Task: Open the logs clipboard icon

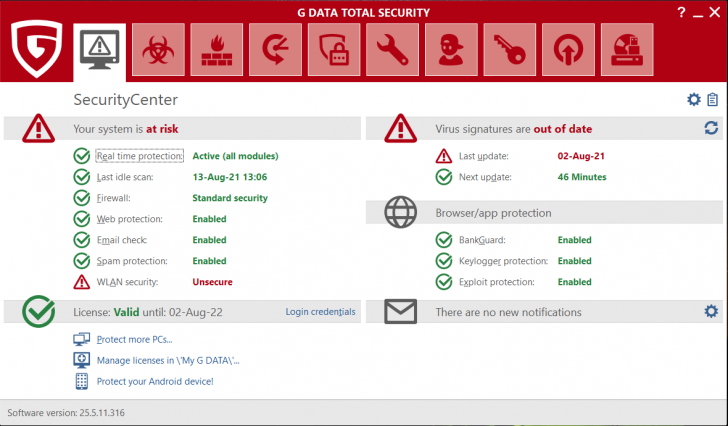Action: (713, 99)
